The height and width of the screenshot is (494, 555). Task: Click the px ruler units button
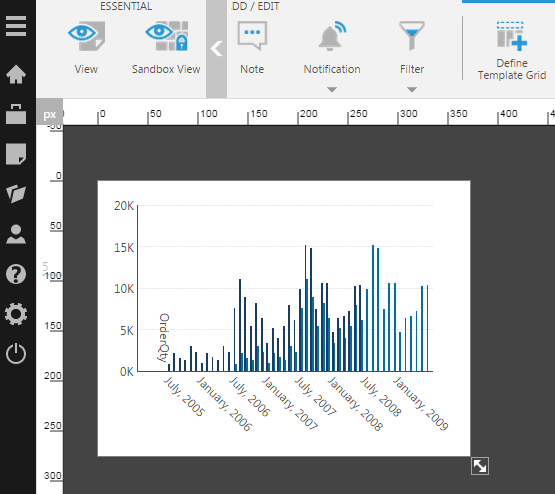[x=50, y=115]
